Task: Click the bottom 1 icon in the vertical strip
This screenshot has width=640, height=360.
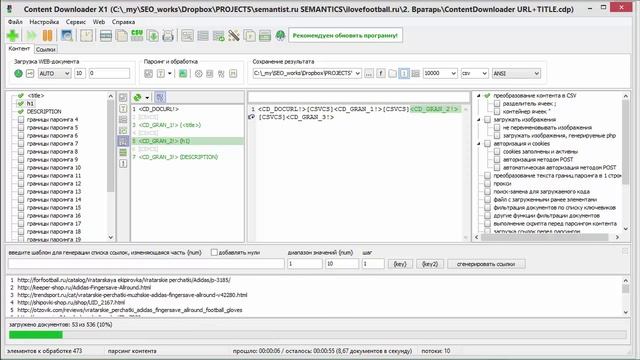Action: [x=123, y=163]
